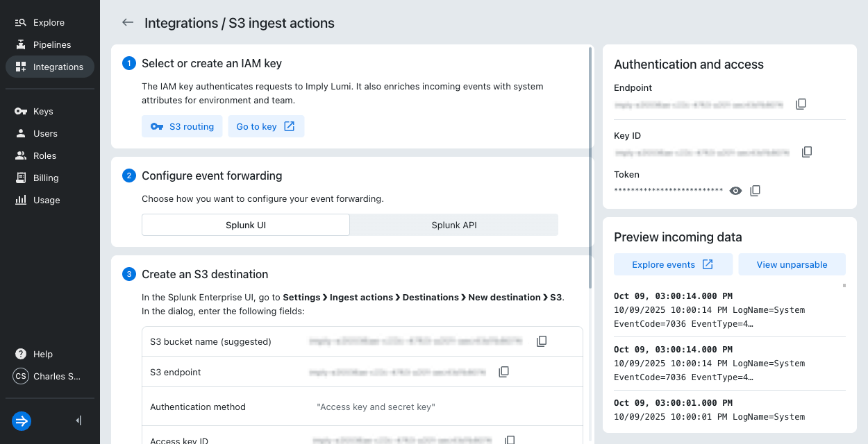
Task: Select the Splunk UI option
Action: [246, 225]
